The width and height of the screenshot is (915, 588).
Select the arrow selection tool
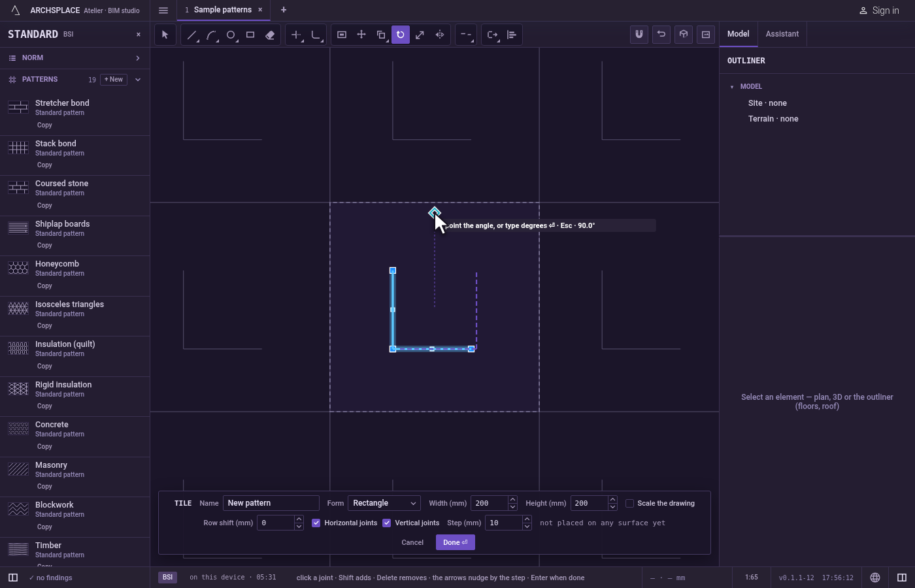point(165,35)
